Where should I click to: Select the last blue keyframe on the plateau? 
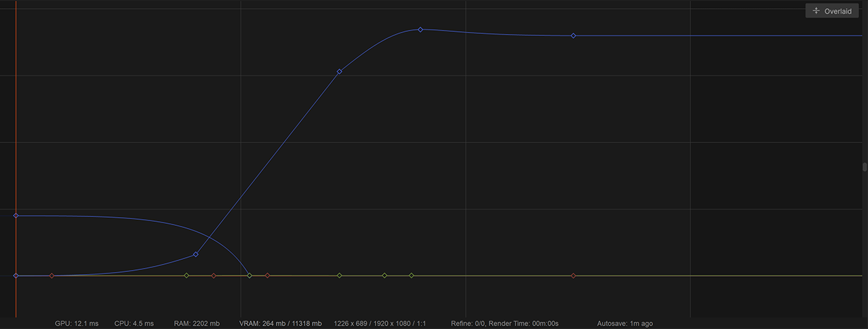tap(573, 36)
